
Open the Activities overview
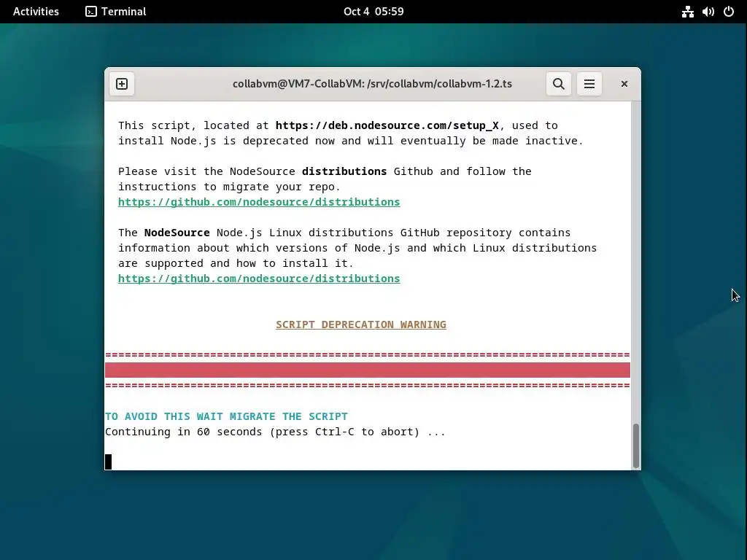(36, 12)
